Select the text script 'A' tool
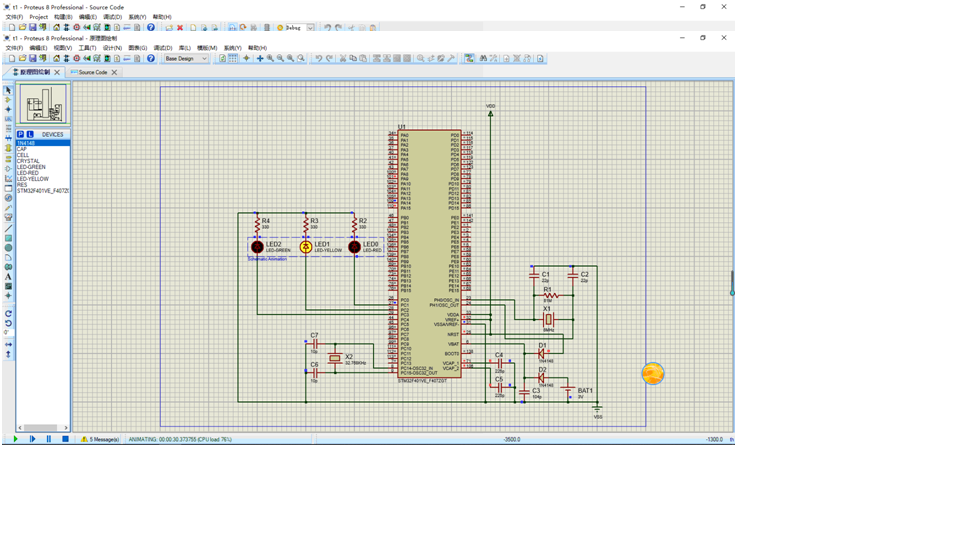960x540 pixels. click(8, 277)
